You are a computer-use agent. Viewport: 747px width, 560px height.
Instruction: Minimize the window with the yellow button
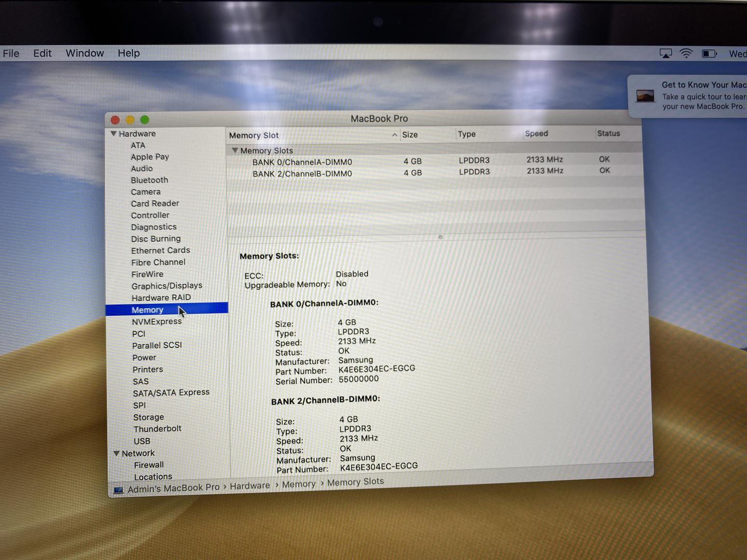[x=130, y=120]
